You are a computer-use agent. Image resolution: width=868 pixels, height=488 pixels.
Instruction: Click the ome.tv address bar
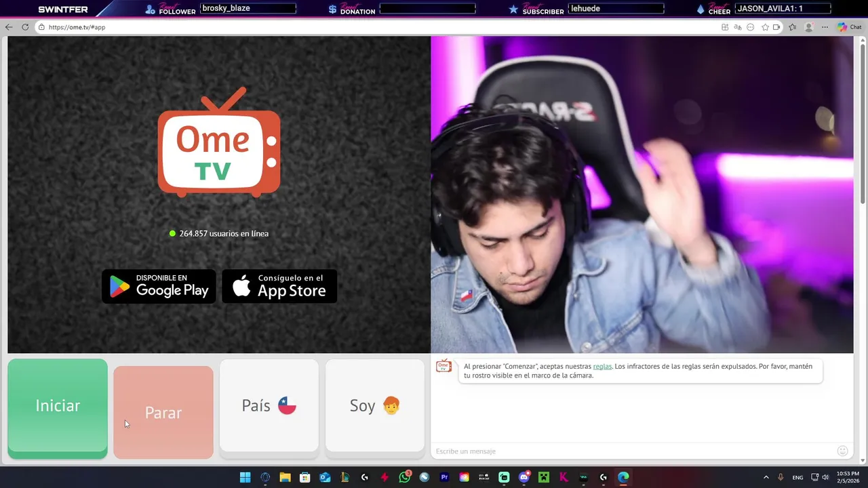point(380,27)
